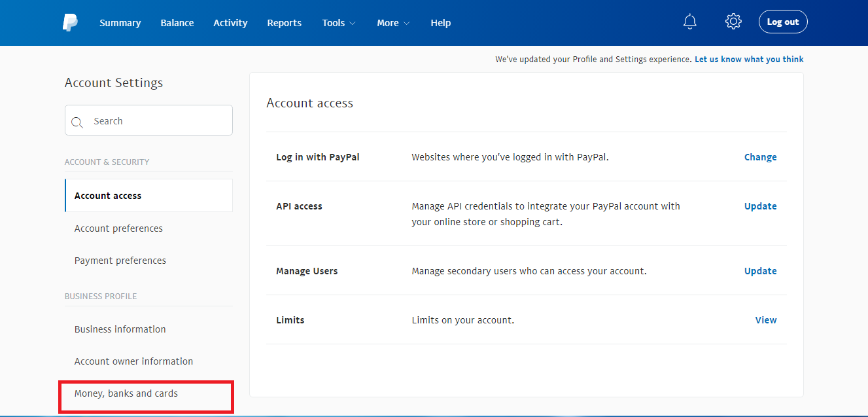Expand the More dropdown menu
868x417 pixels.
pyautogui.click(x=393, y=23)
